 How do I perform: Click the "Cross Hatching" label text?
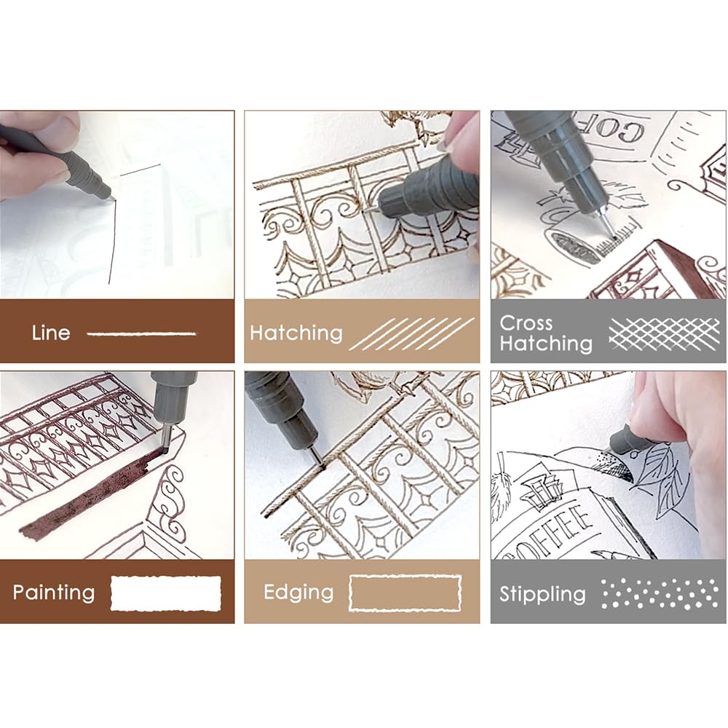tap(546, 334)
